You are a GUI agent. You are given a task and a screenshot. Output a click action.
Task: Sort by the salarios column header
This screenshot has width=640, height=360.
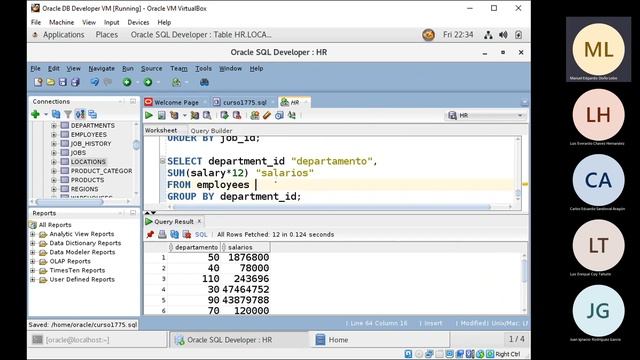tap(245, 247)
